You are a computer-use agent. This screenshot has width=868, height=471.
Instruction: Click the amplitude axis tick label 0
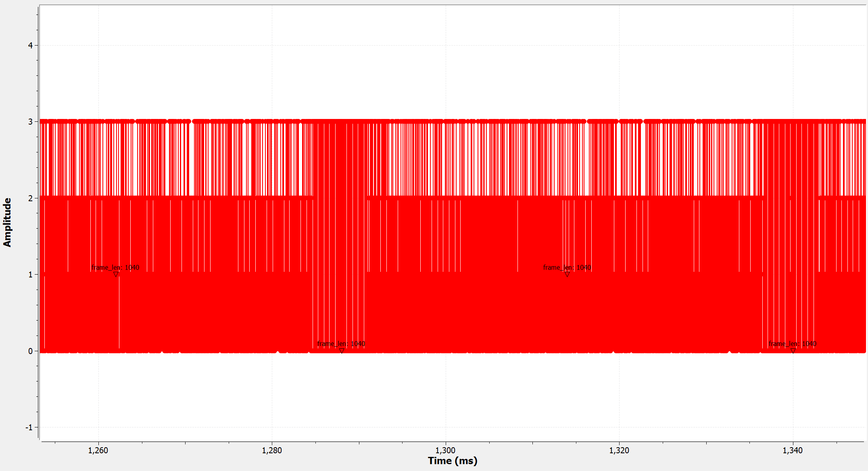point(30,351)
